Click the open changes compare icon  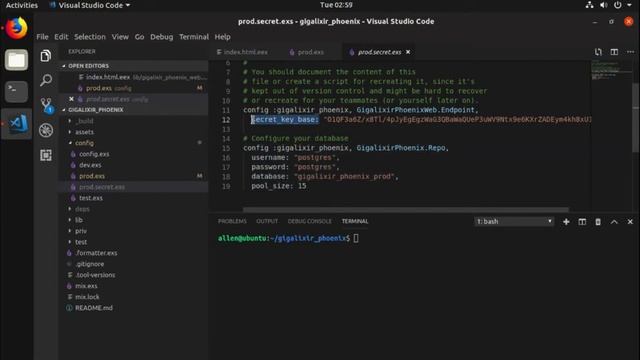[x=598, y=52]
